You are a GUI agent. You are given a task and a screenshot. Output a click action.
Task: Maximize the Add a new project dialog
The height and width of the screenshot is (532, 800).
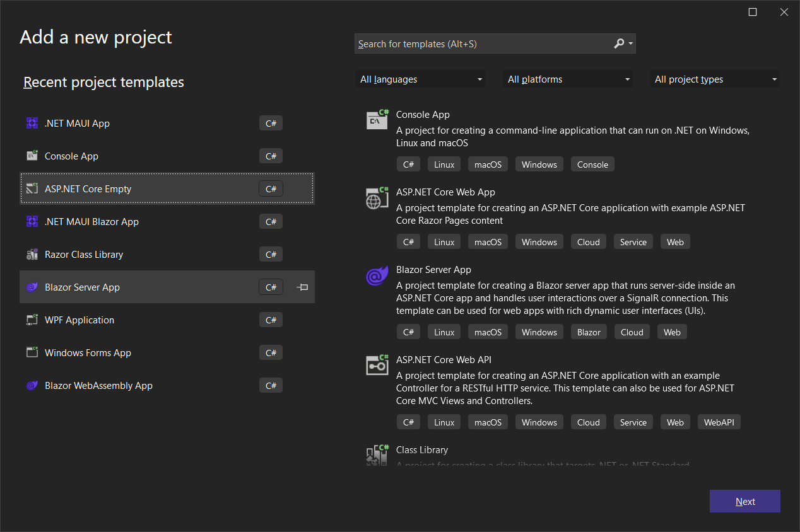[753, 12]
